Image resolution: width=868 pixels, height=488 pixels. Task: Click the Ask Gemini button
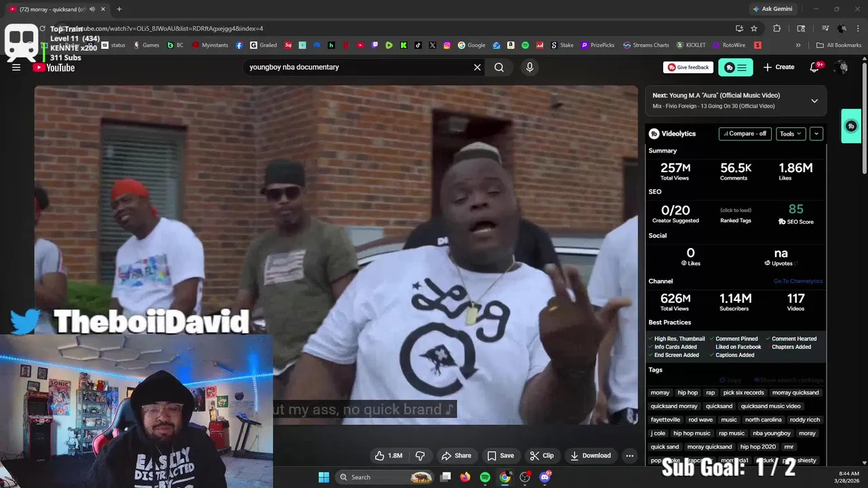pos(772,9)
